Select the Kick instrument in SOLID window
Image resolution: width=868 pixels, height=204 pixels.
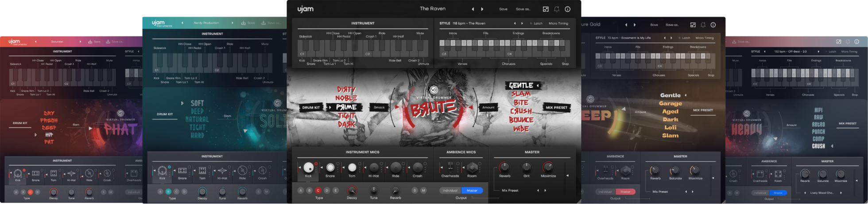(162, 170)
